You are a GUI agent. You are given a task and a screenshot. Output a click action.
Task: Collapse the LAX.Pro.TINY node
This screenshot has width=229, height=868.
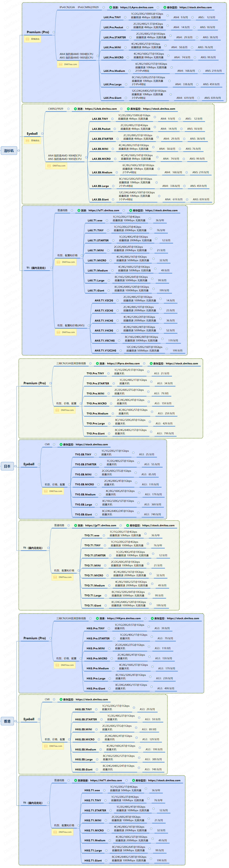coord(125,17)
